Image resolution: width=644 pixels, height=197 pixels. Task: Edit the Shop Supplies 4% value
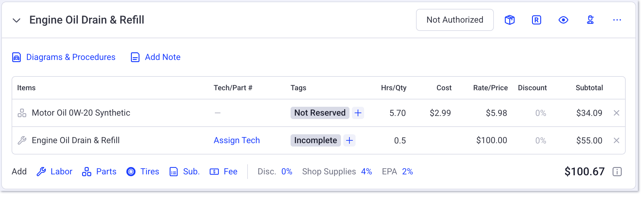coord(367,172)
